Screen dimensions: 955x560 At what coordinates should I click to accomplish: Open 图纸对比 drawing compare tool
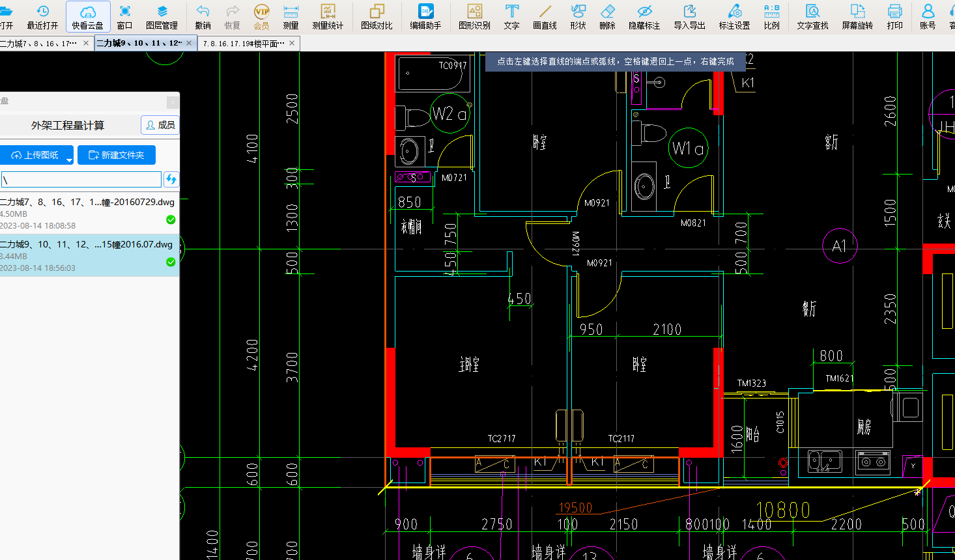click(377, 17)
